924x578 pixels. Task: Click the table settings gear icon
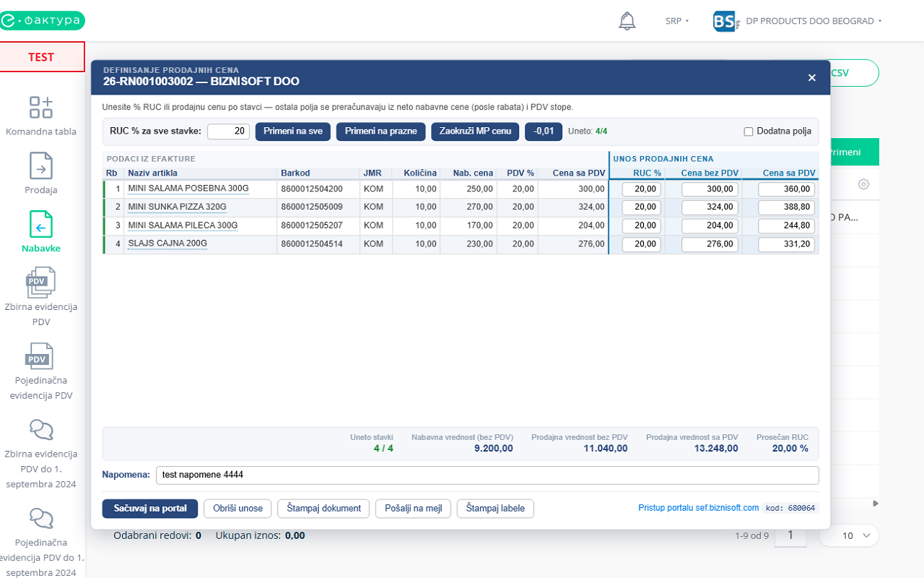click(x=863, y=184)
